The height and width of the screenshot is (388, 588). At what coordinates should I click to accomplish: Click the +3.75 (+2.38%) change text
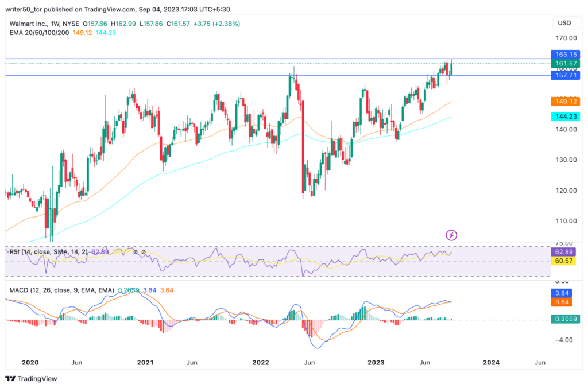click(x=216, y=24)
